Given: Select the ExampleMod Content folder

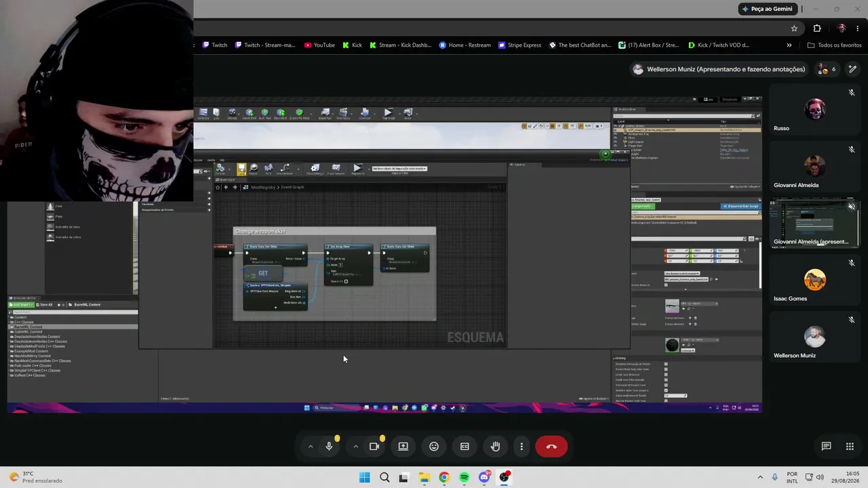Looking at the screenshot, I should click(30, 351).
